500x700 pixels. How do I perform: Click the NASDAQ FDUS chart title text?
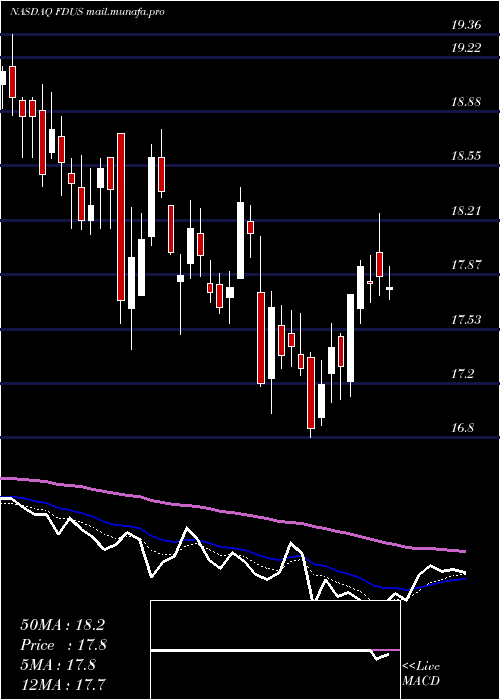88,12
